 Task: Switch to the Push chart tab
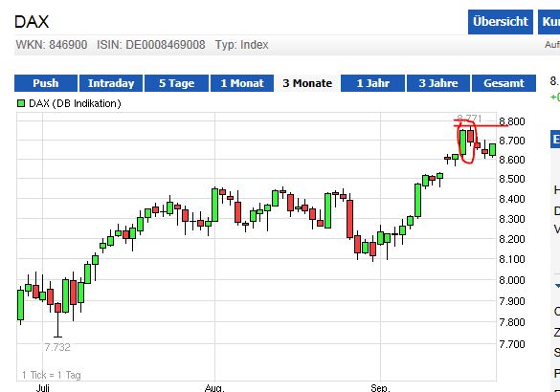[x=46, y=83]
